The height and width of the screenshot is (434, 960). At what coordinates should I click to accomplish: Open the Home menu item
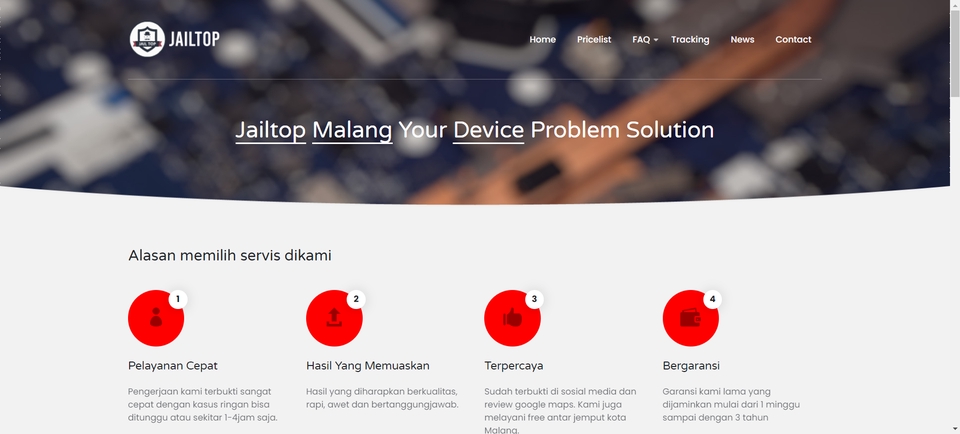(542, 39)
